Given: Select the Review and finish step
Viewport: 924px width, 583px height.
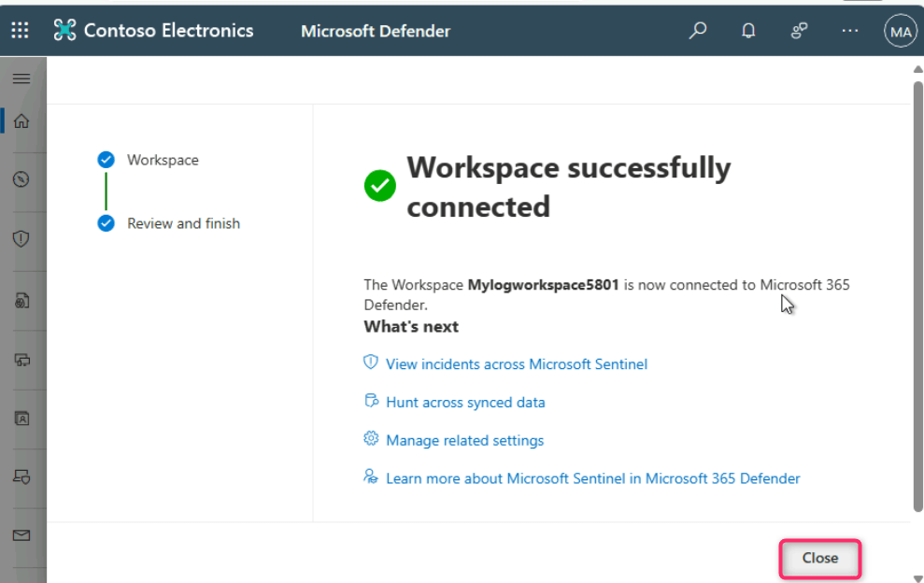Looking at the screenshot, I should pos(183,223).
